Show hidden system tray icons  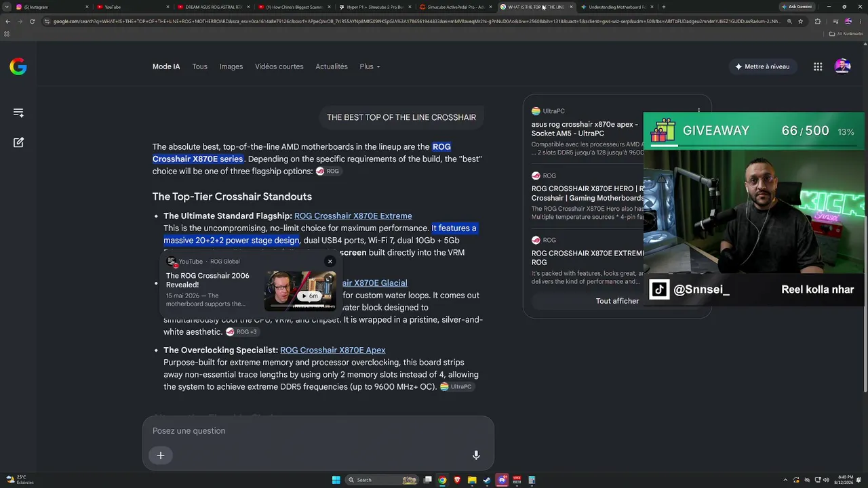click(785, 480)
